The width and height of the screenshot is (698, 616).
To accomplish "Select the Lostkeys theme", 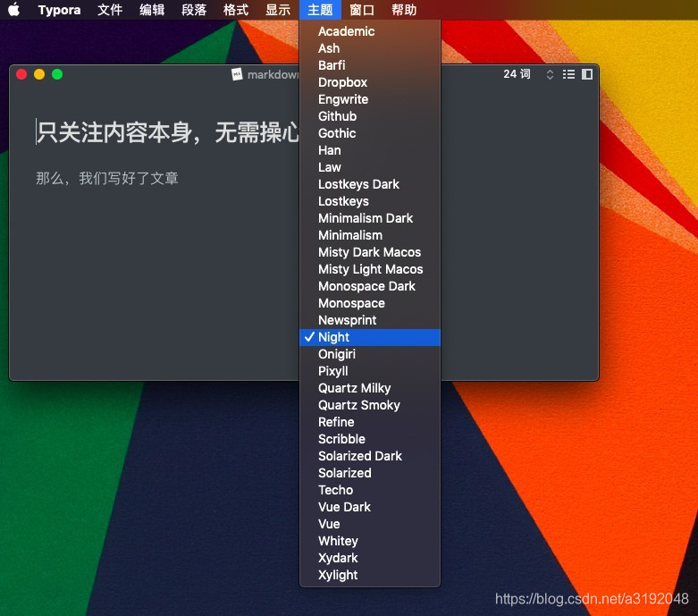I will 370,201.
